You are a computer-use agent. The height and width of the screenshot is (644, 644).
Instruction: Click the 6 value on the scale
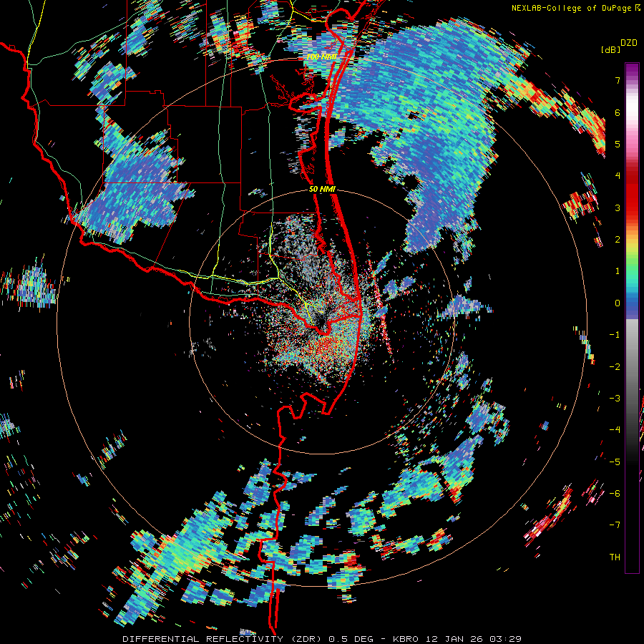(618, 112)
